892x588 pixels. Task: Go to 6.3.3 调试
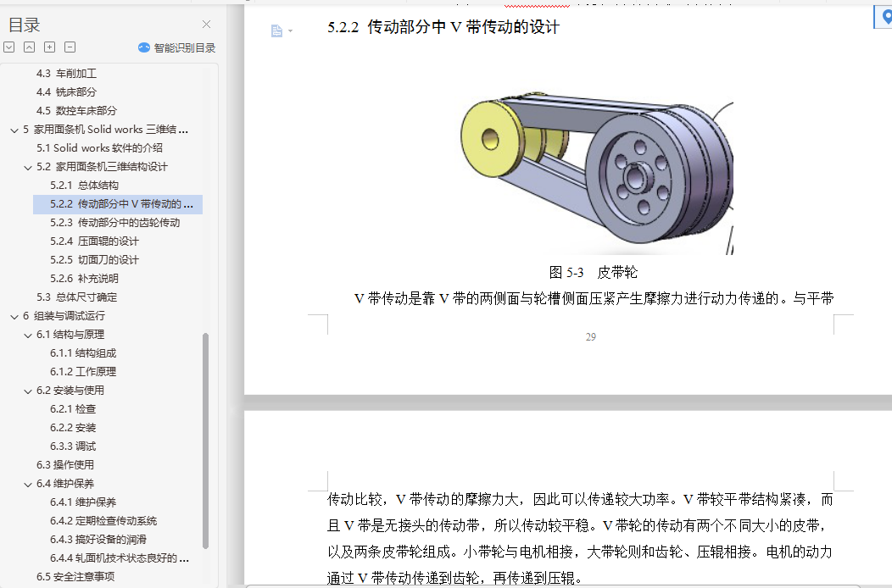(x=73, y=447)
